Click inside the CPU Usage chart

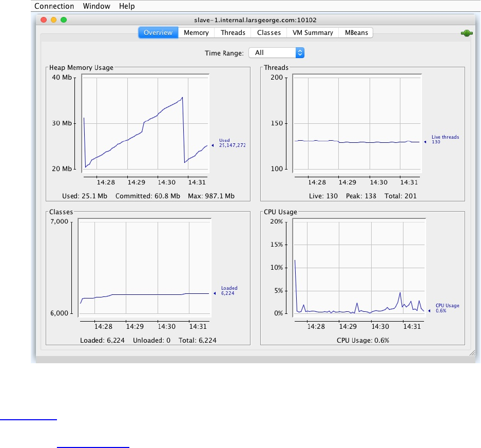point(359,267)
